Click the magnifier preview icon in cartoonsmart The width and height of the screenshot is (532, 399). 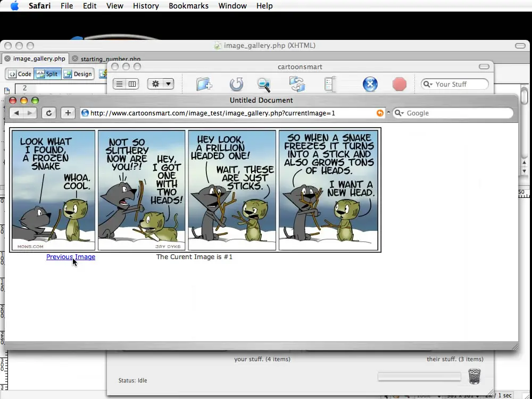264,85
